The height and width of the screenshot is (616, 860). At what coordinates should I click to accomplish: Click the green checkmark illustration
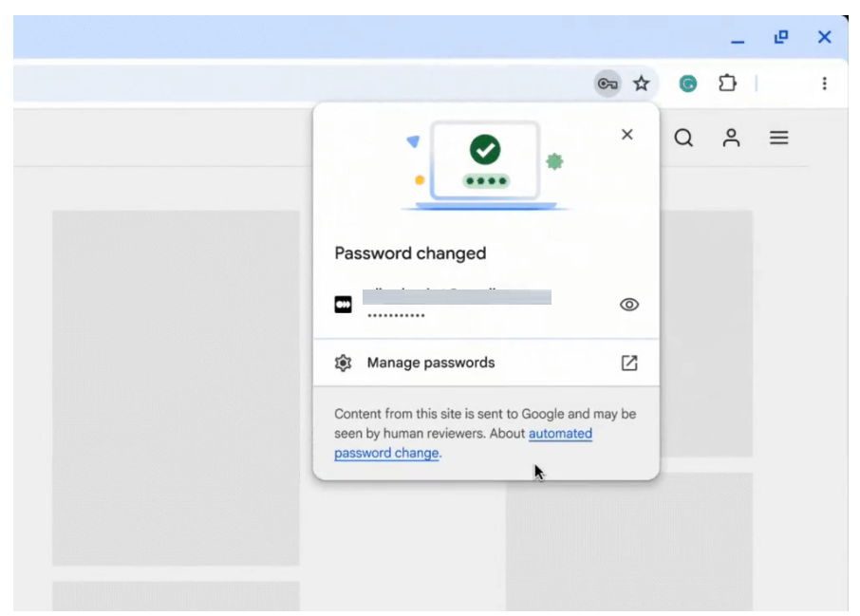click(485, 149)
